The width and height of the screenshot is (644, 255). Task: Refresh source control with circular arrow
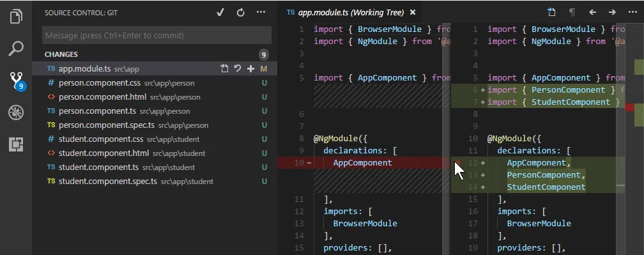click(x=241, y=12)
